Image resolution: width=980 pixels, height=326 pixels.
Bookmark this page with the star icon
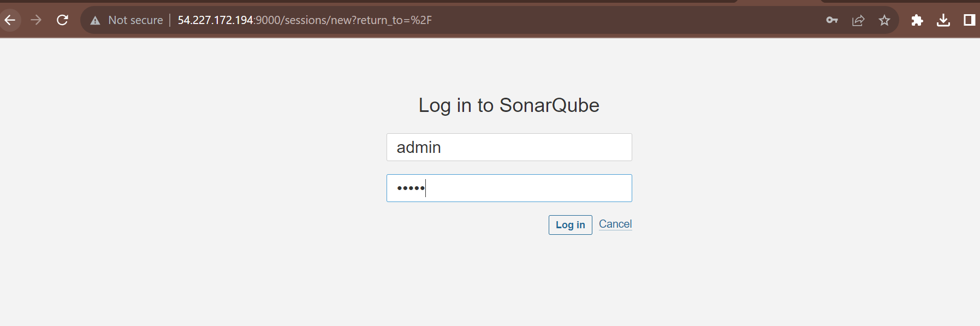(x=884, y=20)
